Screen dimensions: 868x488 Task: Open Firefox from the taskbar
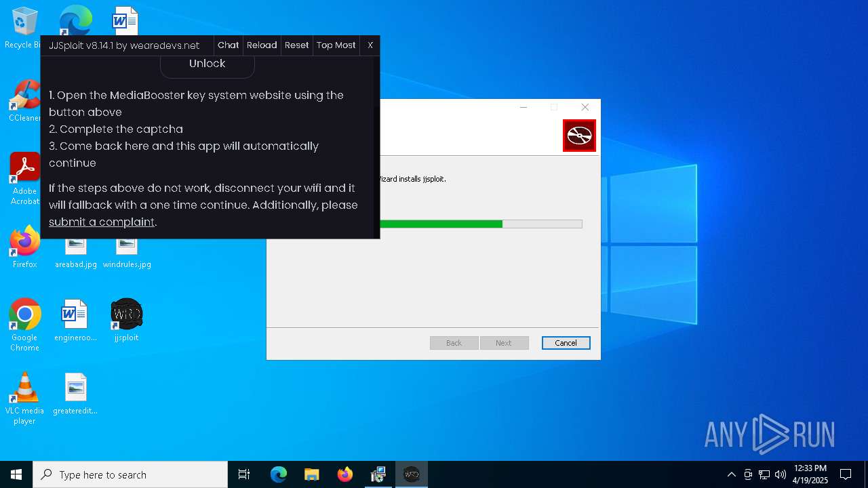pyautogui.click(x=344, y=474)
